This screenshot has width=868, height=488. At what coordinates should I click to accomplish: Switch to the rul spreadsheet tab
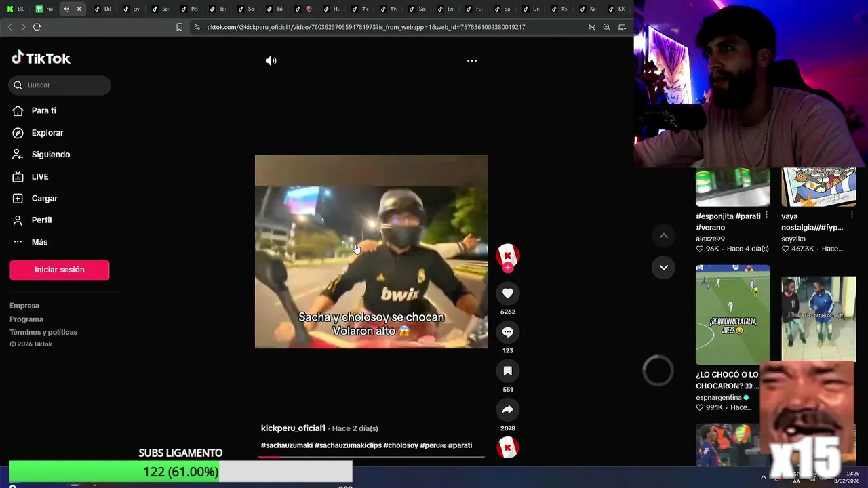44,9
